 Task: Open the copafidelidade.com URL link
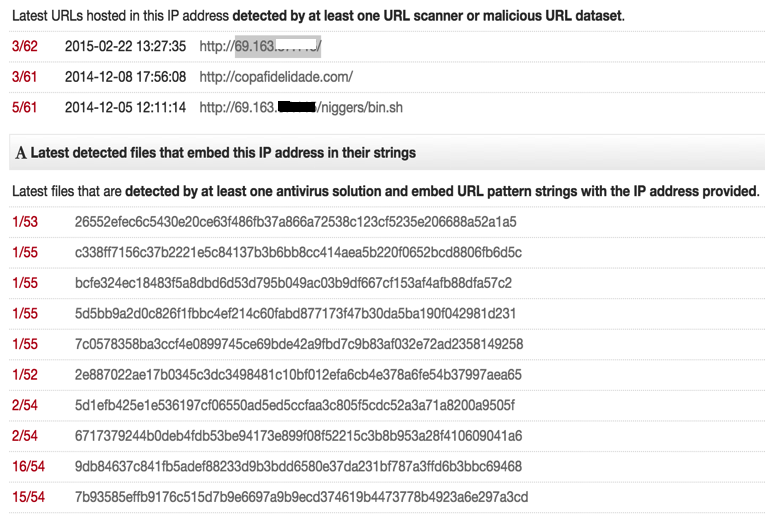pos(276,77)
